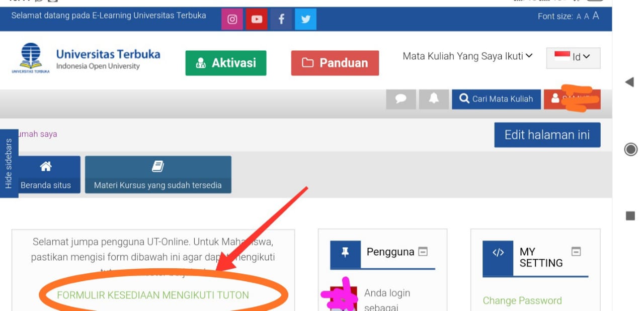This screenshot has width=644, height=311.
Task: Select the medium font size A
Action: pos(587,17)
